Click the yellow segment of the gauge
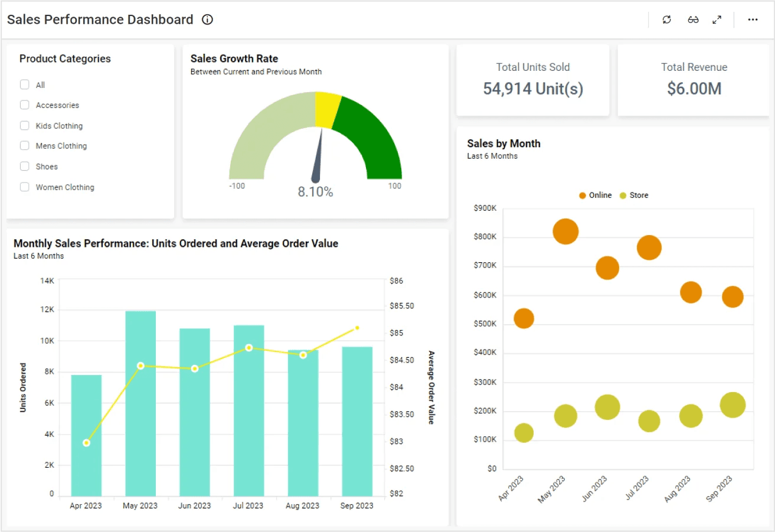This screenshot has width=775, height=532. pyautogui.click(x=328, y=110)
